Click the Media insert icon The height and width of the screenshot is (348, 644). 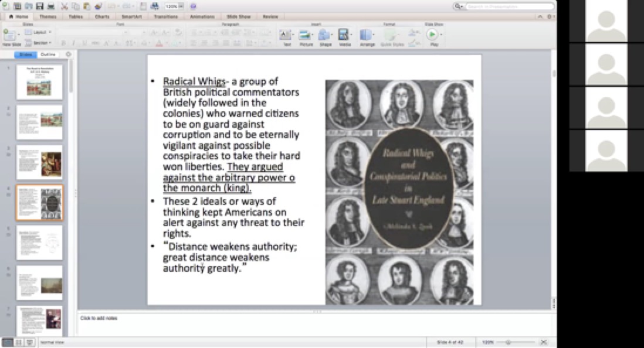(x=343, y=35)
